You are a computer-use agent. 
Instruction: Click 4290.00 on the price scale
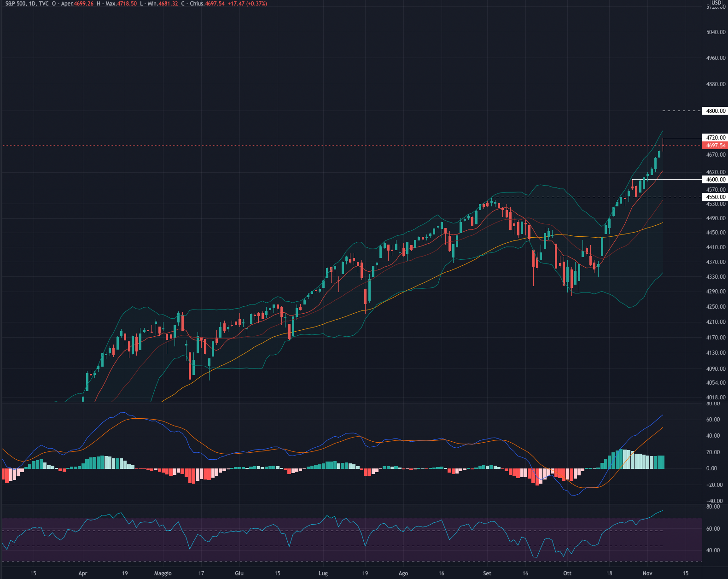[x=716, y=292]
